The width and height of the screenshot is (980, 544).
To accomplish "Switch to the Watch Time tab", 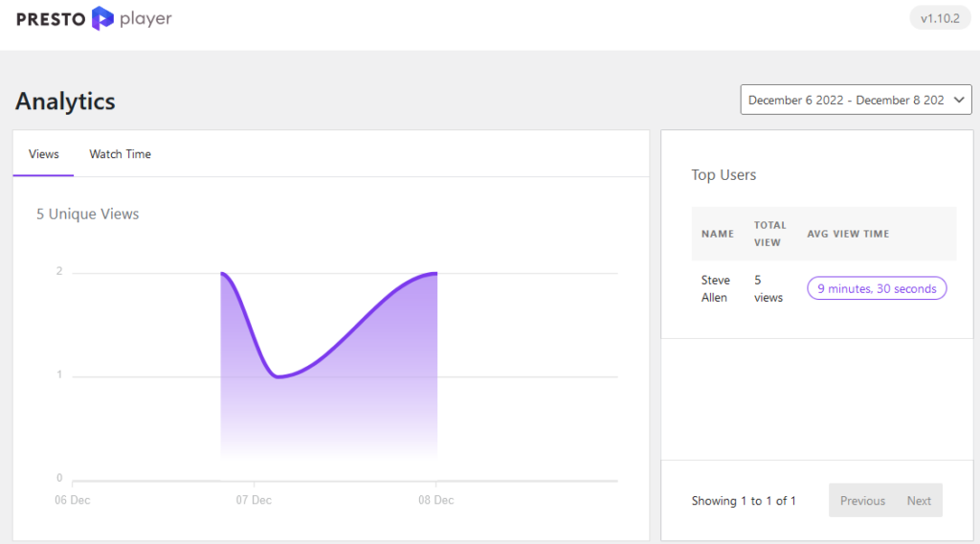I will pyautogui.click(x=120, y=153).
